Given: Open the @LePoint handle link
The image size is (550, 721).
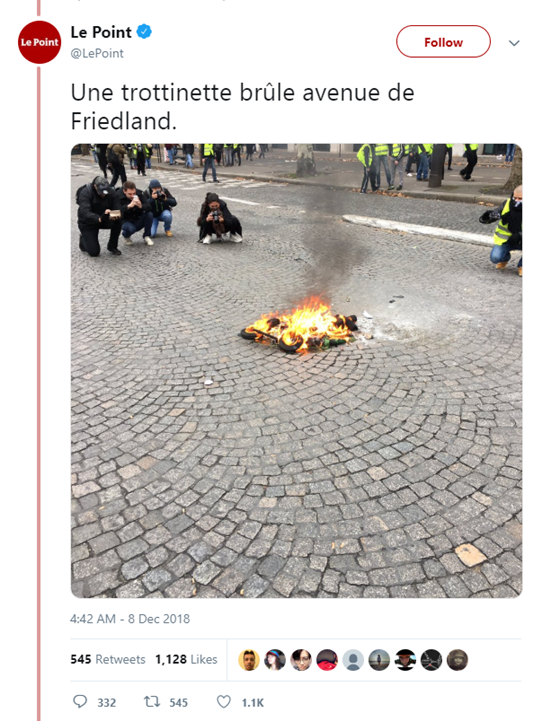Looking at the screenshot, I should [97, 53].
